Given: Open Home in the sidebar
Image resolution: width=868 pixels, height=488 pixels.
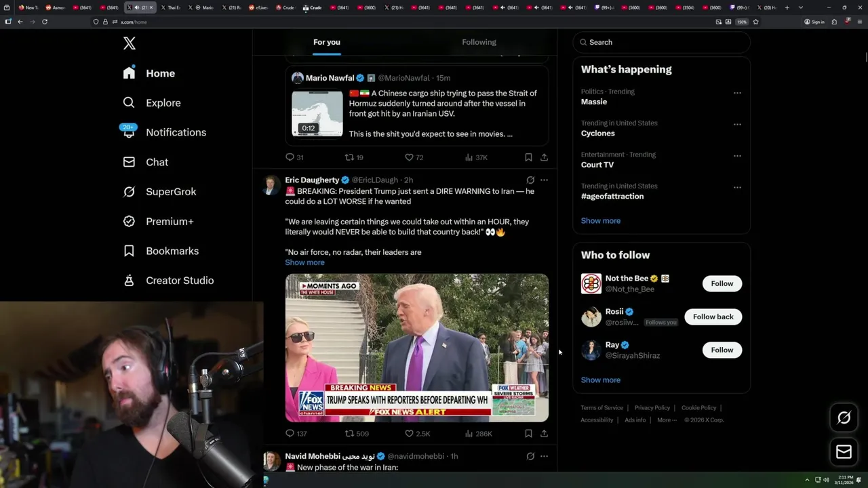Looking at the screenshot, I should click(x=149, y=73).
